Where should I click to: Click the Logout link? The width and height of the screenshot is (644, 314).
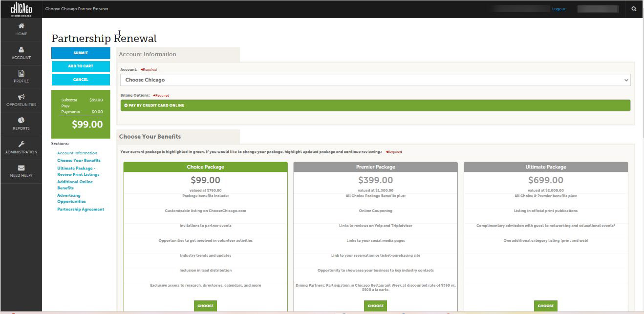pos(558,8)
